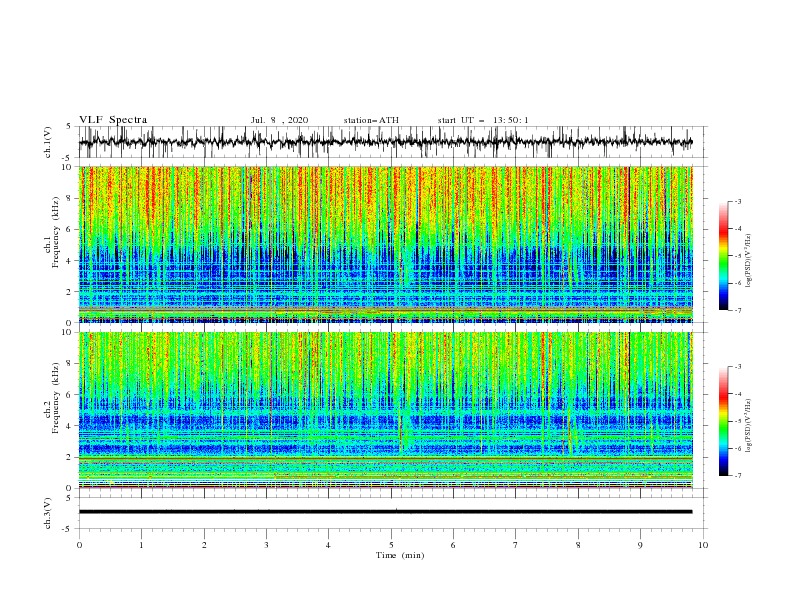The width and height of the screenshot is (792, 612).
Task: Click the "6" kHz tick on ch.2 frequency axis
Action: click(x=70, y=395)
